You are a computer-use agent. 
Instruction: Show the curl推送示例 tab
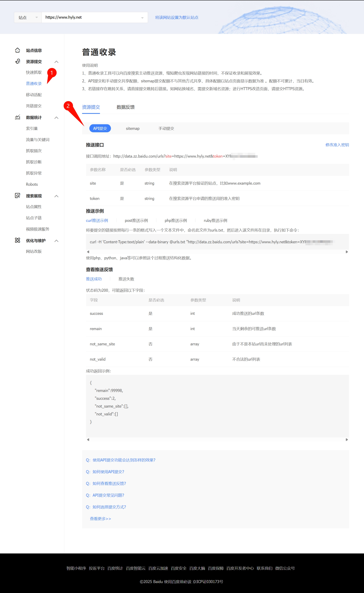97,221
